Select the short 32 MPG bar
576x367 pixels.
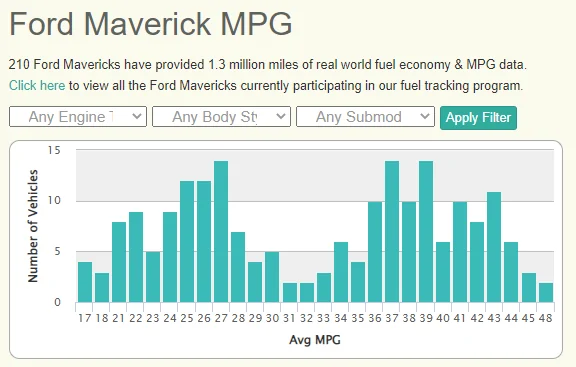tap(307, 292)
